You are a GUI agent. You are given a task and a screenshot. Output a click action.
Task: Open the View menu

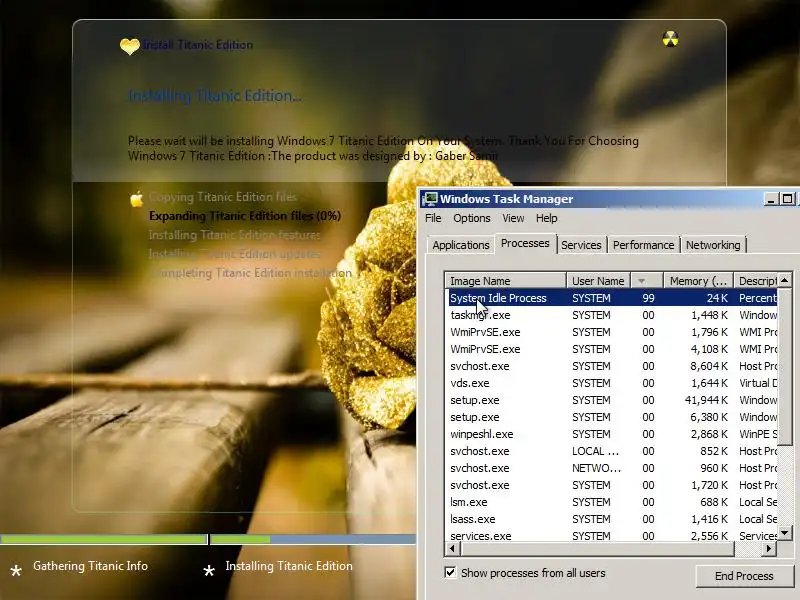coord(513,218)
